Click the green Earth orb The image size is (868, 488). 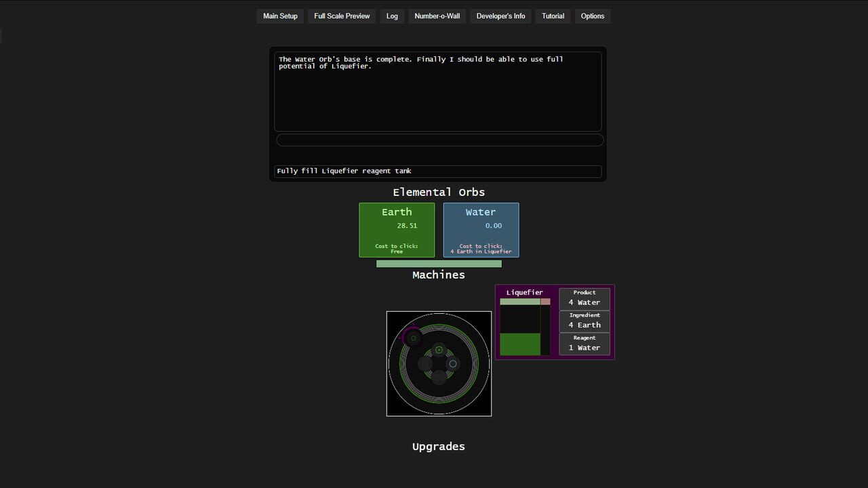tap(397, 230)
